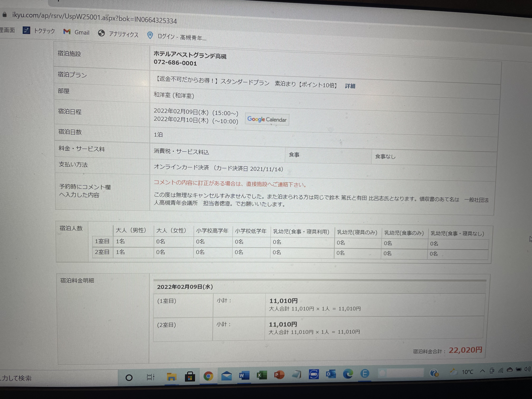
Task: Open Task View from the taskbar
Action: pyautogui.click(x=151, y=377)
